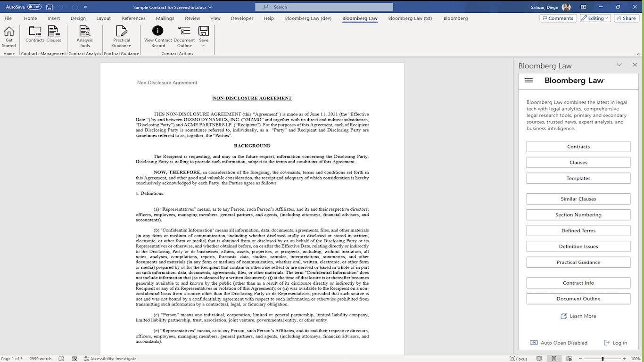Open the document title dropdown arrow
The height and width of the screenshot is (362, 644).
[x=210, y=7]
